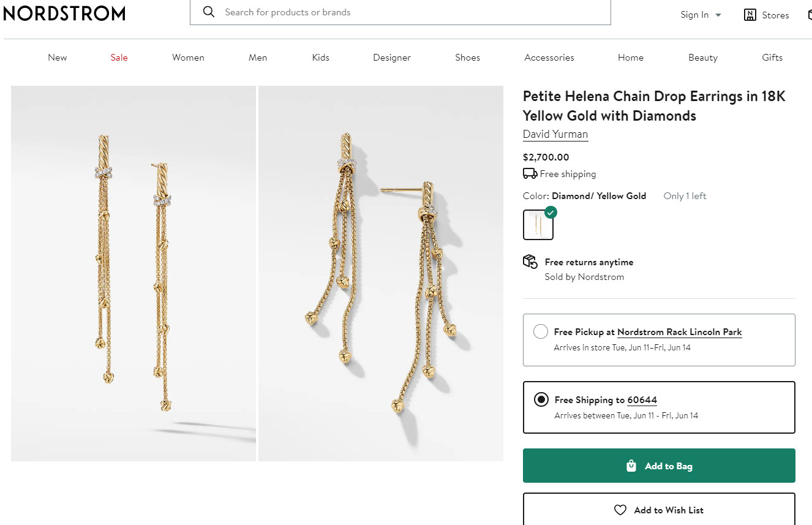Click Nordstrom Rack Lincoln Park store link

coord(679,332)
